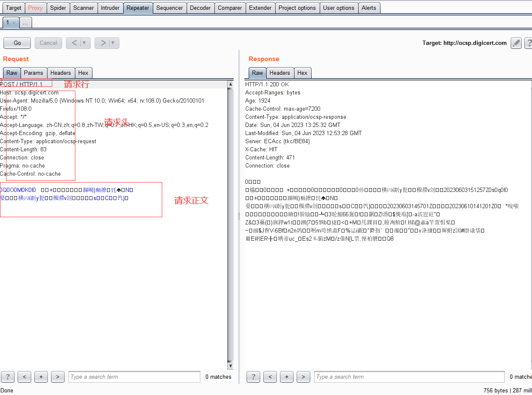Switch to the Target tab

coord(14,8)
